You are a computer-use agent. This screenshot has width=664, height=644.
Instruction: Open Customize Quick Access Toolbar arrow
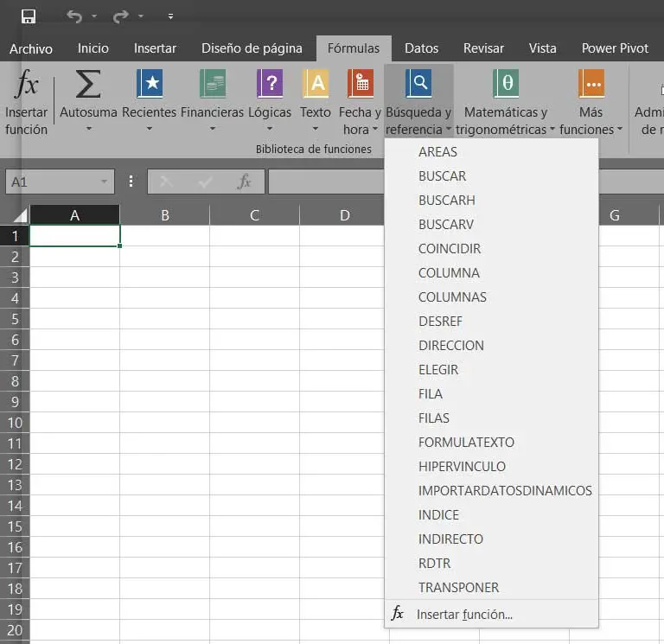pos(170,16)
